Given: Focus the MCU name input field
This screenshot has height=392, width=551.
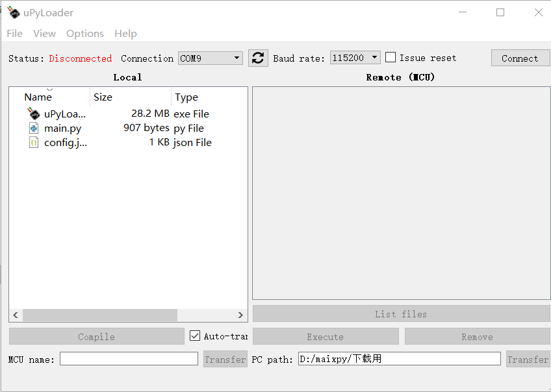Looking at the screenshot, I should [129, 359].
